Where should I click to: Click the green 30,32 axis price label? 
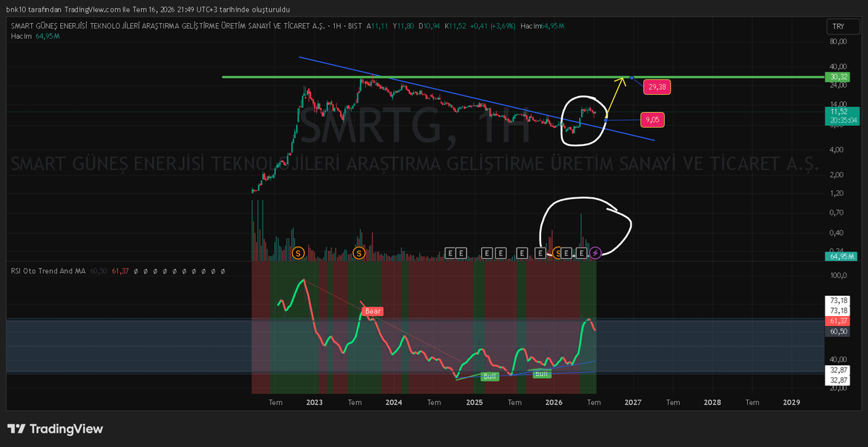pyautogui.click(x=839, y=77)
